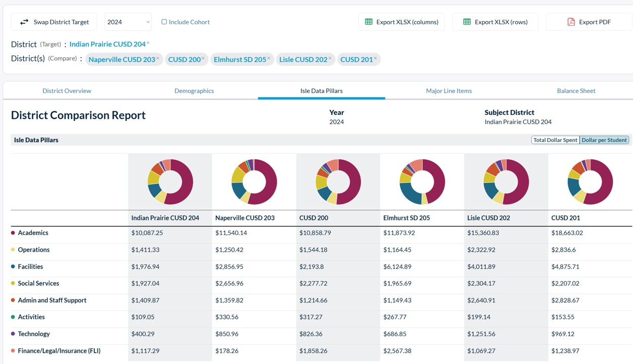Open the 2024 year dropdown

click(x=128, y=22)
